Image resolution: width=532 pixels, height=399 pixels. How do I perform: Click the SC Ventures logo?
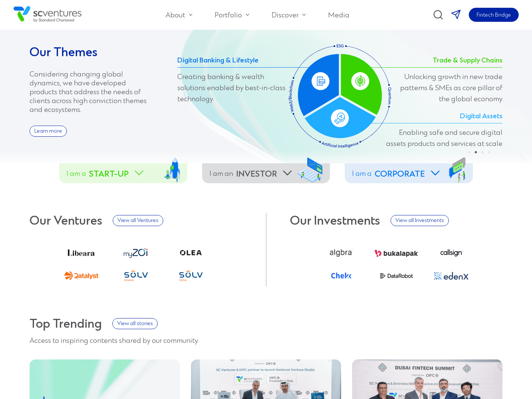point(48,14)
